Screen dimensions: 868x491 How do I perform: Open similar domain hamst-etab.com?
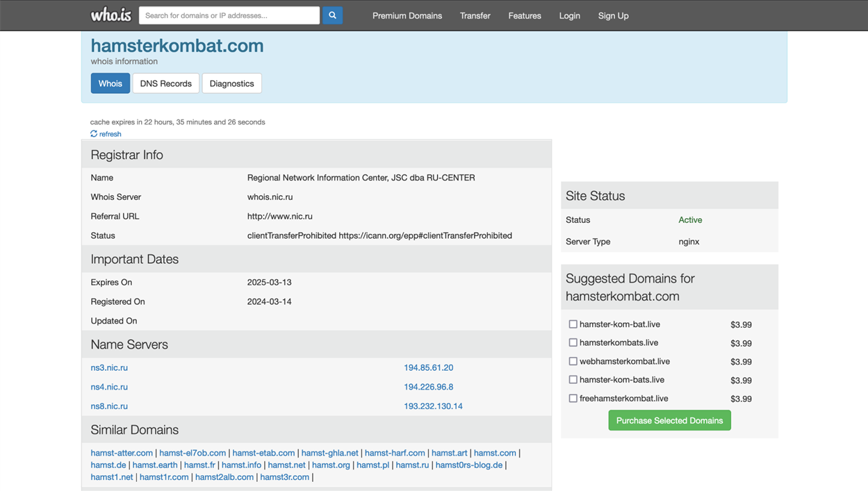(263, 453)
